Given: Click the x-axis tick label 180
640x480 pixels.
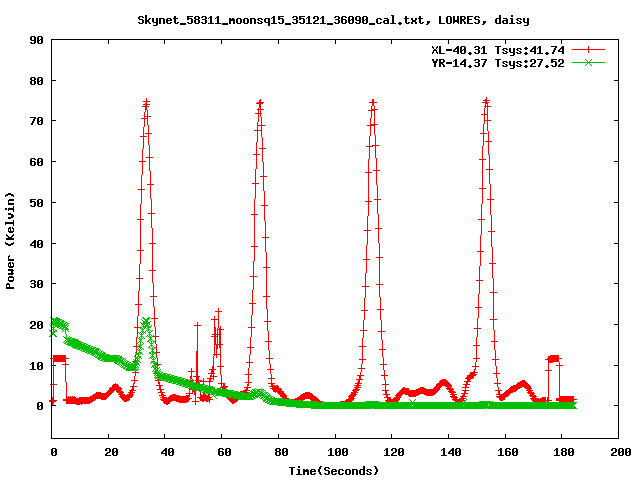Looking at the screenshot, I should coord(564,452).
